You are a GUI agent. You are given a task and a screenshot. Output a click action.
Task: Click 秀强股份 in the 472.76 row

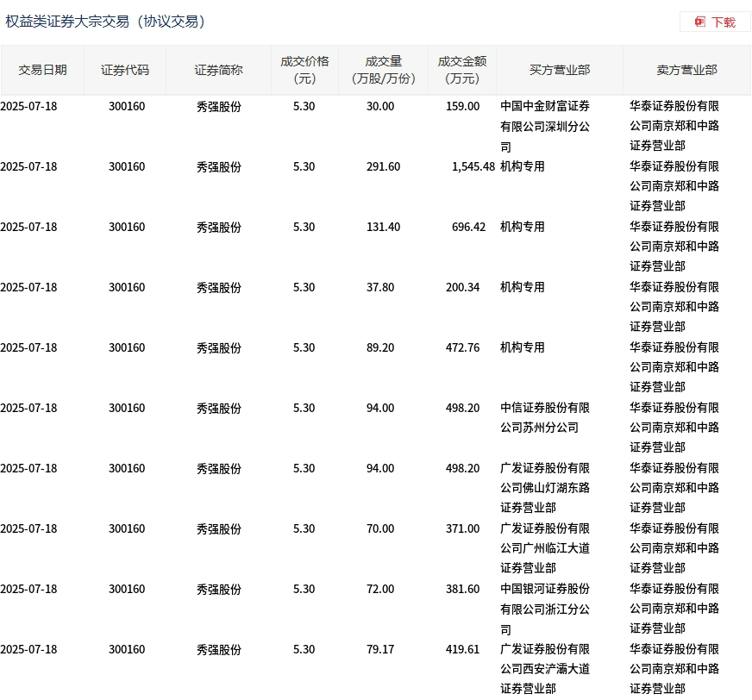(x=219, y=348)
